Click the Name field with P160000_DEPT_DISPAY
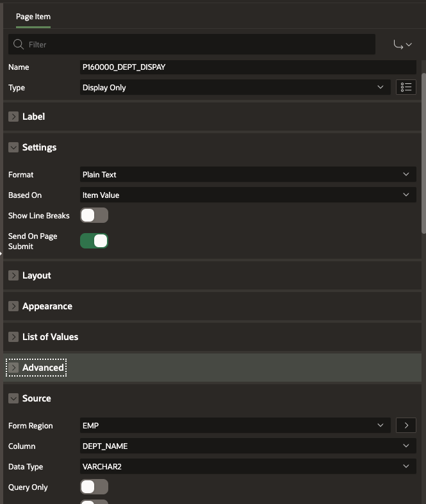426x504 pixels. click(x=248, y=67)
